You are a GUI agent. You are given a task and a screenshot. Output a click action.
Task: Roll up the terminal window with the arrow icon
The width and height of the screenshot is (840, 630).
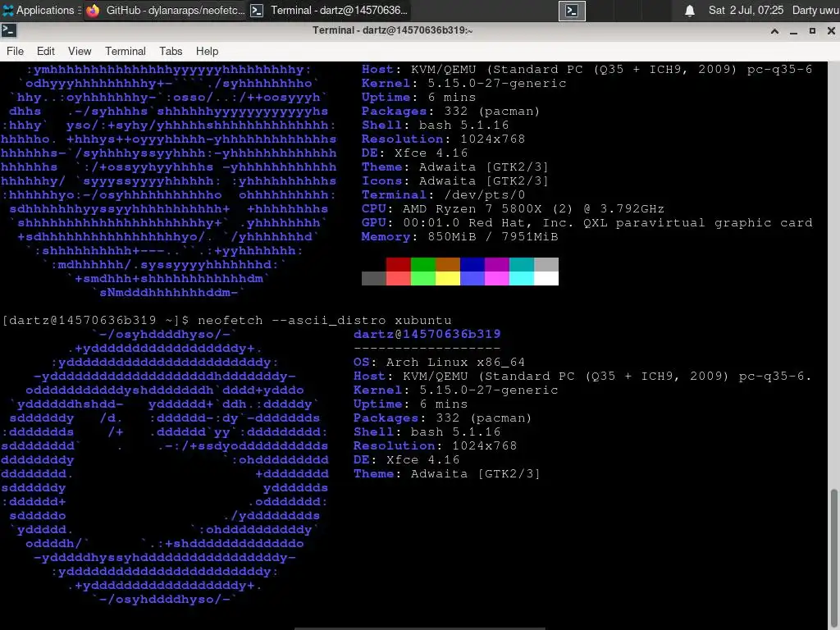(774, 31)
